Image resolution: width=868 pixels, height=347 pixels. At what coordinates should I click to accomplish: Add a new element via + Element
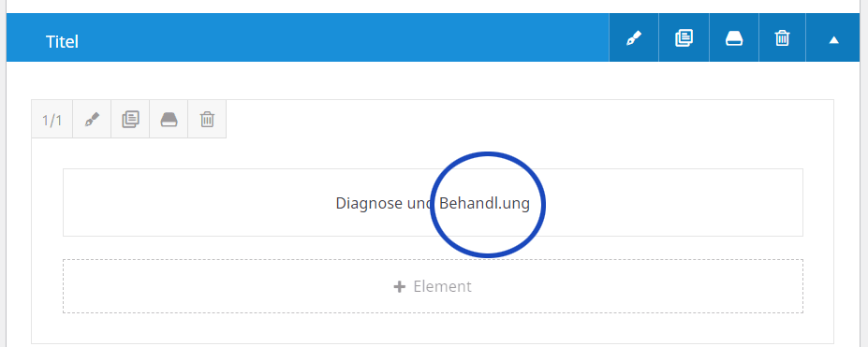point(433,286)
